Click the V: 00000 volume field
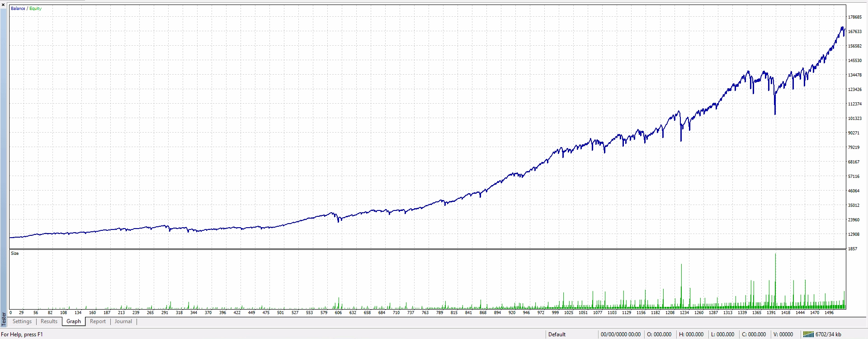Viewport: 868px width, 339px height. [x=783, y=334]
